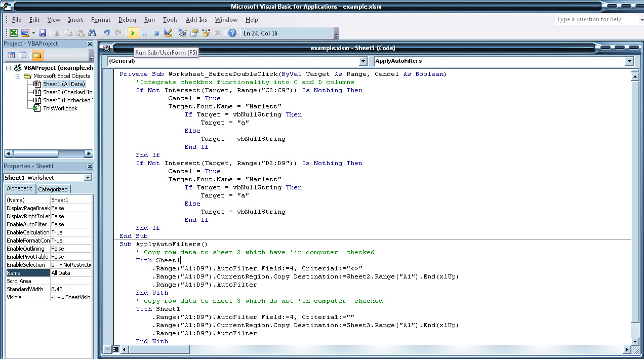Click the Break (pause) toolbar icon
This screenshot has height=359, width=644.
pos(145,33)
